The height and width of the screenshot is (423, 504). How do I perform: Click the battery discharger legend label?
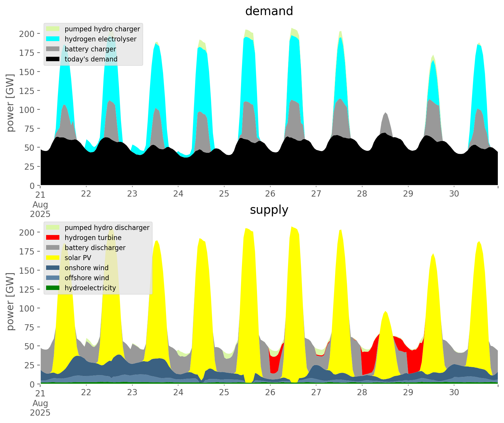(x=95, y=248)
